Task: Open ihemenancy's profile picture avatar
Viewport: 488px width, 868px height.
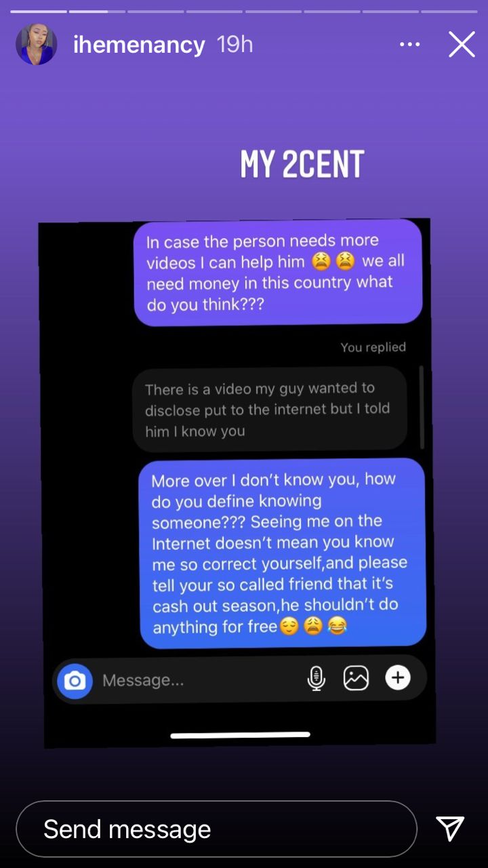Action: (36, 45)
